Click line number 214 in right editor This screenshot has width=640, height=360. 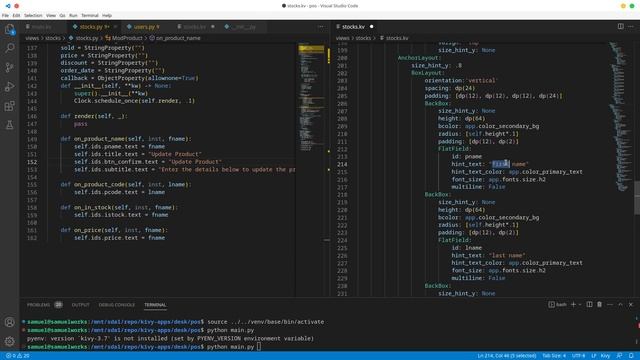tap(342, 164)
